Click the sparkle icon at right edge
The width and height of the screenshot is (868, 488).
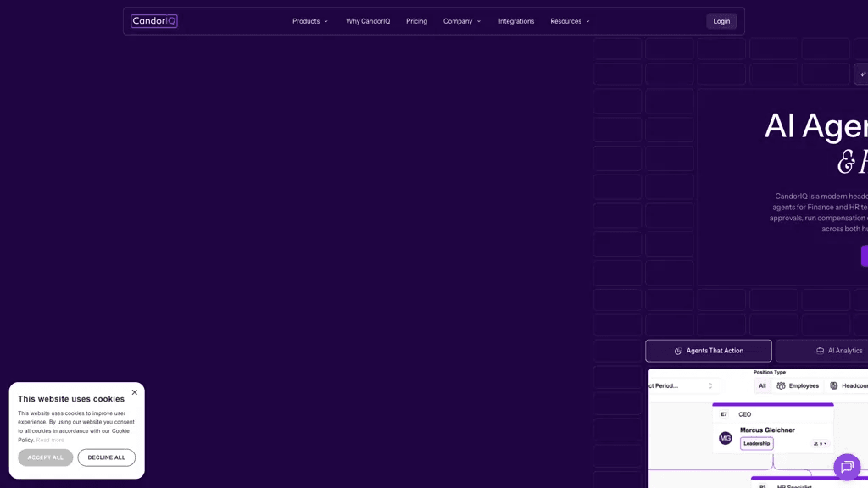[862, 75]
